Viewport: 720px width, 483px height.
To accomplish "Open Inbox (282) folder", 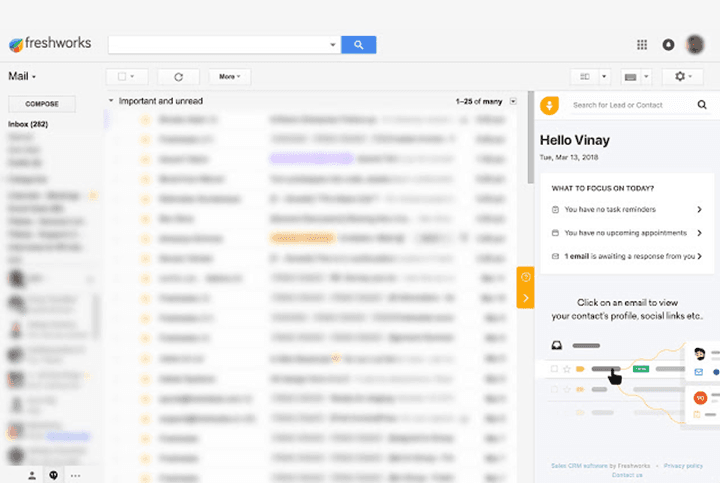I will tap(28, 124).
